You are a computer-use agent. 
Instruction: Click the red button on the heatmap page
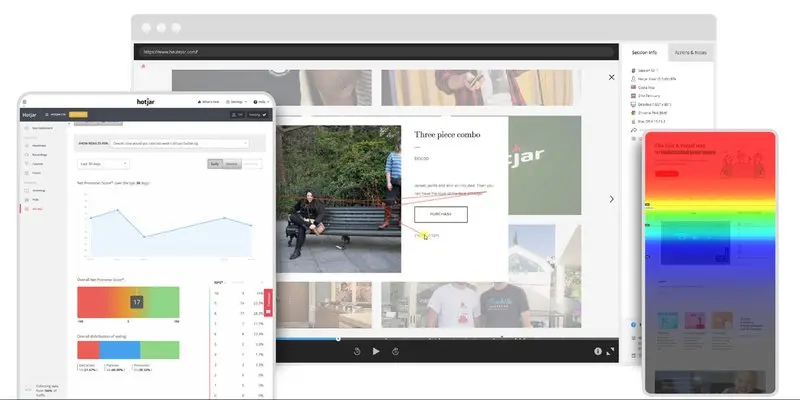666,173
